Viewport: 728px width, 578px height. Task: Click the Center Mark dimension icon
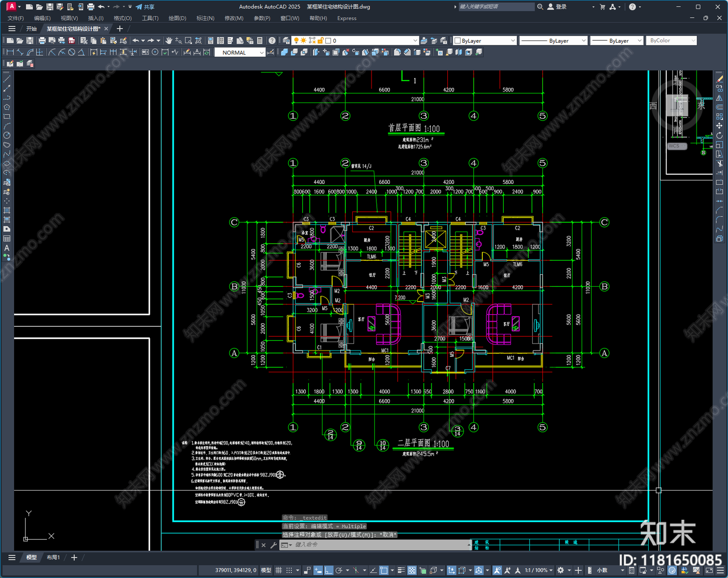(x=155, y=52)
